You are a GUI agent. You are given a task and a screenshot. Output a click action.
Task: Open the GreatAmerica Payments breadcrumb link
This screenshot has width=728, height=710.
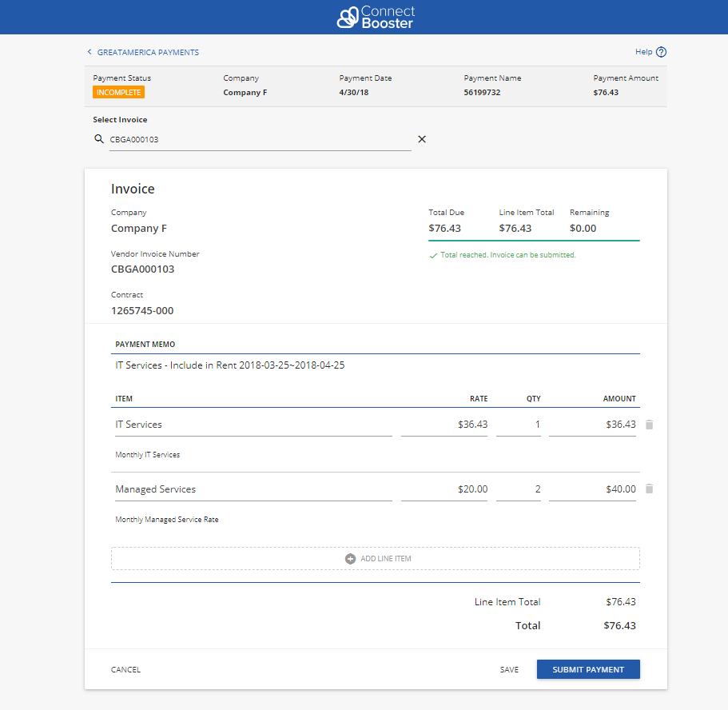pyautogui.click(x=148, y=53)
